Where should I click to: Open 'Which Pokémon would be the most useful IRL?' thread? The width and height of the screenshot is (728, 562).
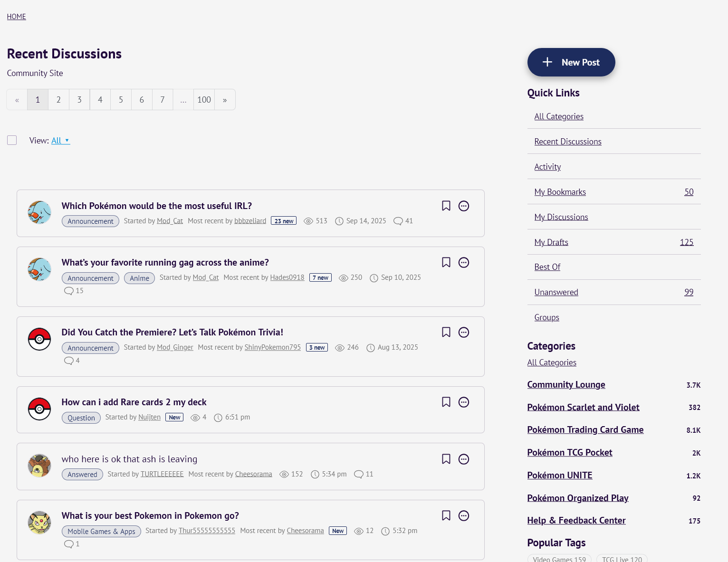(x=157, y=206)
